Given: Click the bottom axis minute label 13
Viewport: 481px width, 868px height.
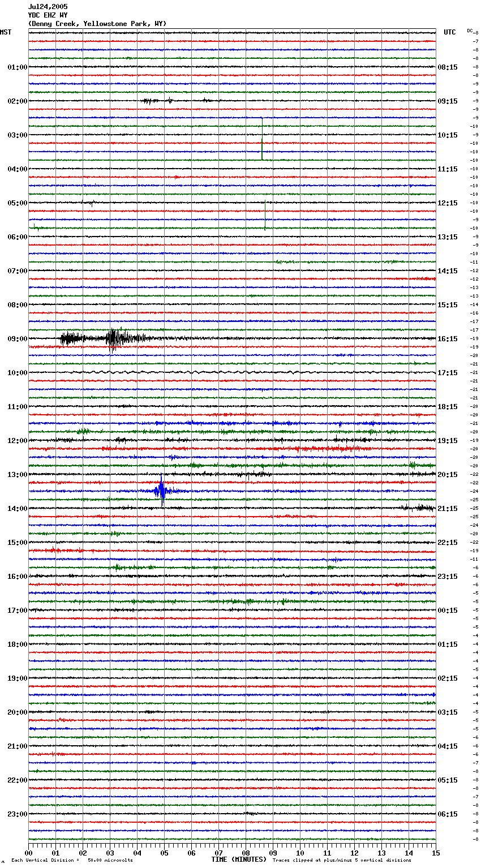Looking at the screenshot, I should pos(382,853).
